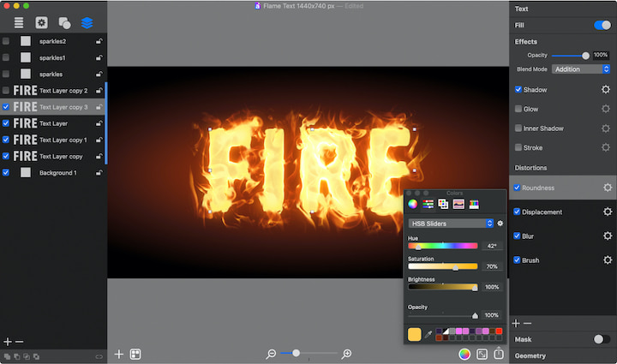617x364 pixels.
Task: Show the sparkles layer checkbox
Action: pyautogui.click(x=6, y=74)
